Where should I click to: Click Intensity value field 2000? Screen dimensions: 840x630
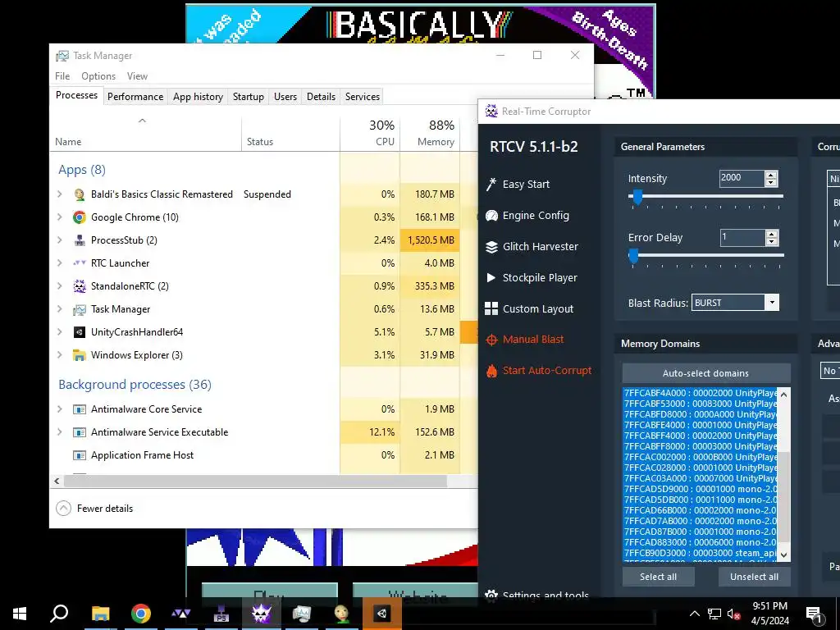tap(742, 178)
